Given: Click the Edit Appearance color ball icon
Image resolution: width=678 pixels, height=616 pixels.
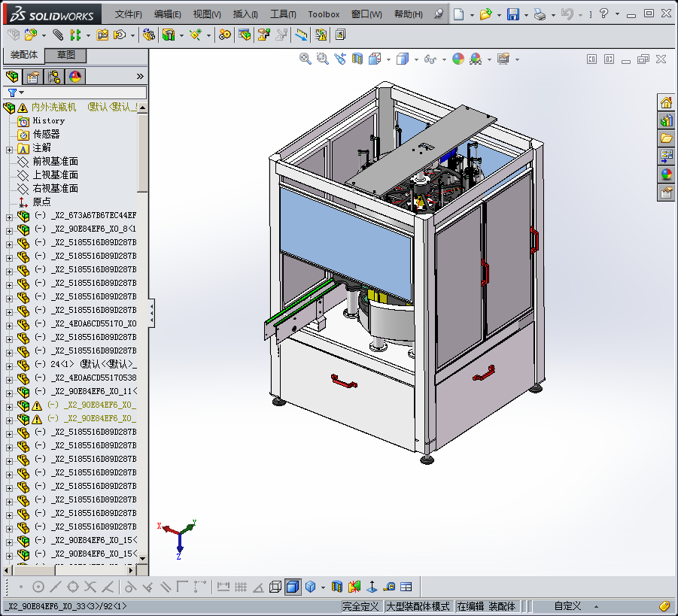Looking at the screenshot, I should point(458,59).
